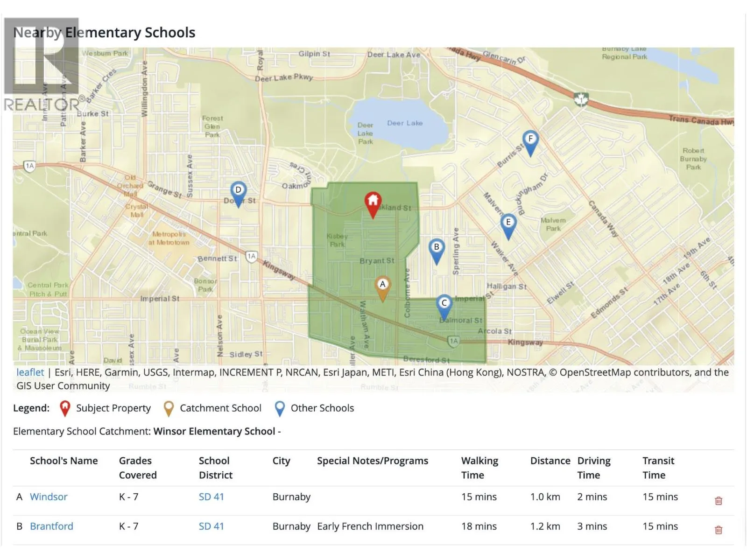
Task: Open the Windsor school link
Action: coord(49,497)
